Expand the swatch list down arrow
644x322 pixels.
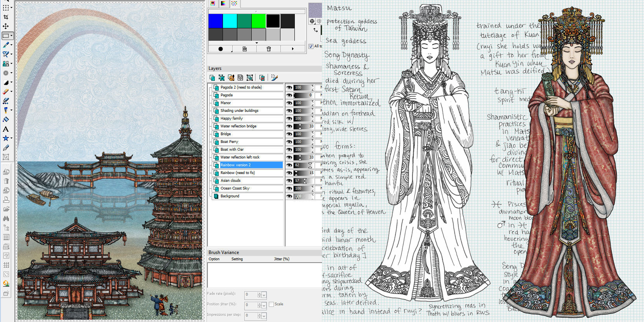pos(256,43)
